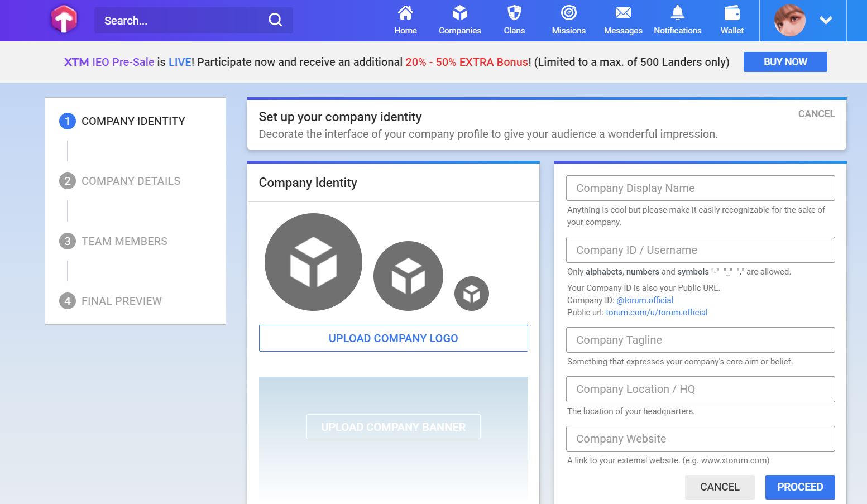867x504 pixels.
Task: Go to Home via house icon
Action: 405,13
